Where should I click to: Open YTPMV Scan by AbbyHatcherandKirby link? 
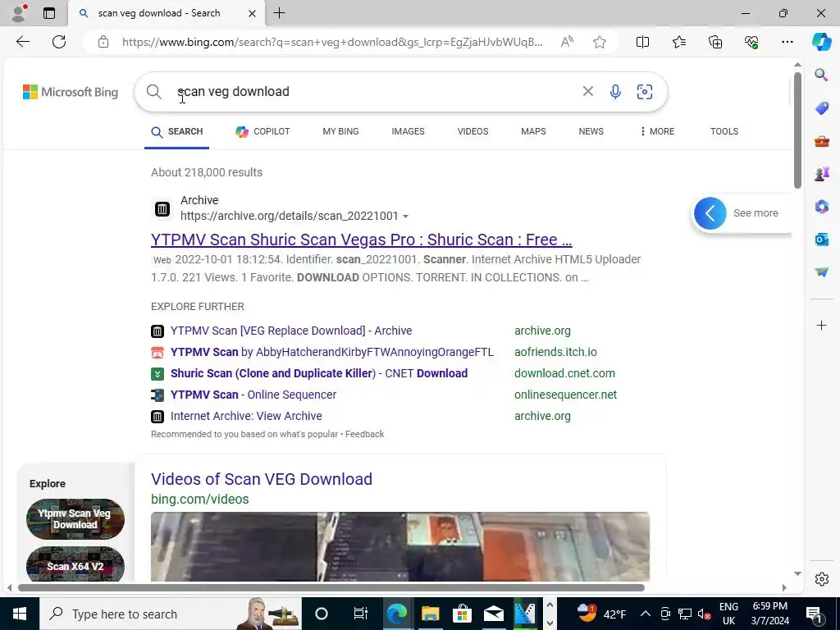(x=331, y=352)
